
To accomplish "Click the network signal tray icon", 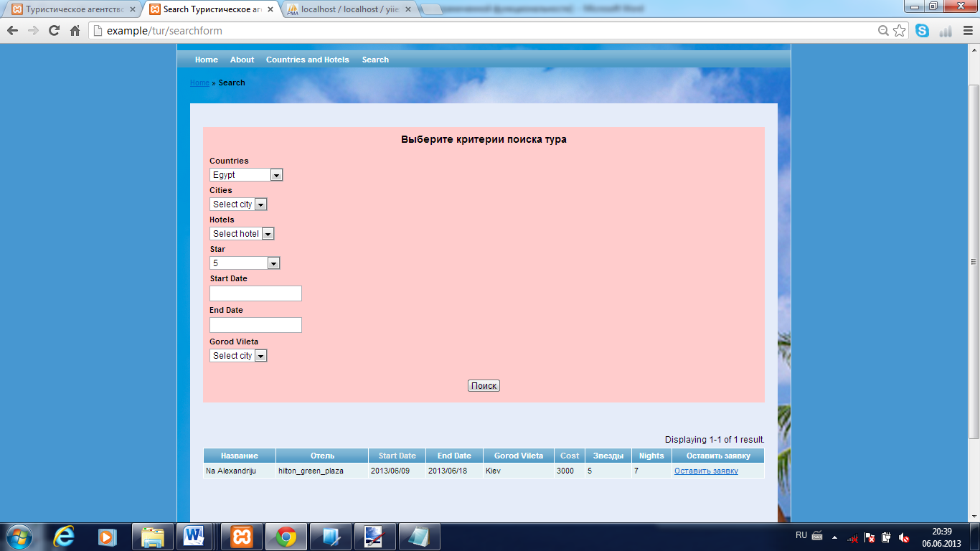I will pyautogui.click(x=853, y=537).
